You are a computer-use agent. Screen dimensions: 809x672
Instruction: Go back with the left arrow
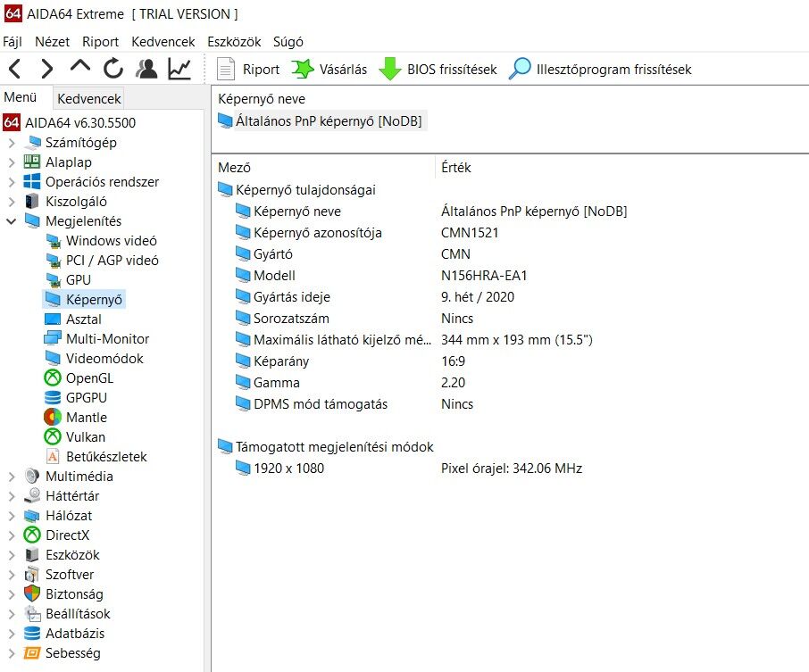pyautogui.click(x=15, y=69)
